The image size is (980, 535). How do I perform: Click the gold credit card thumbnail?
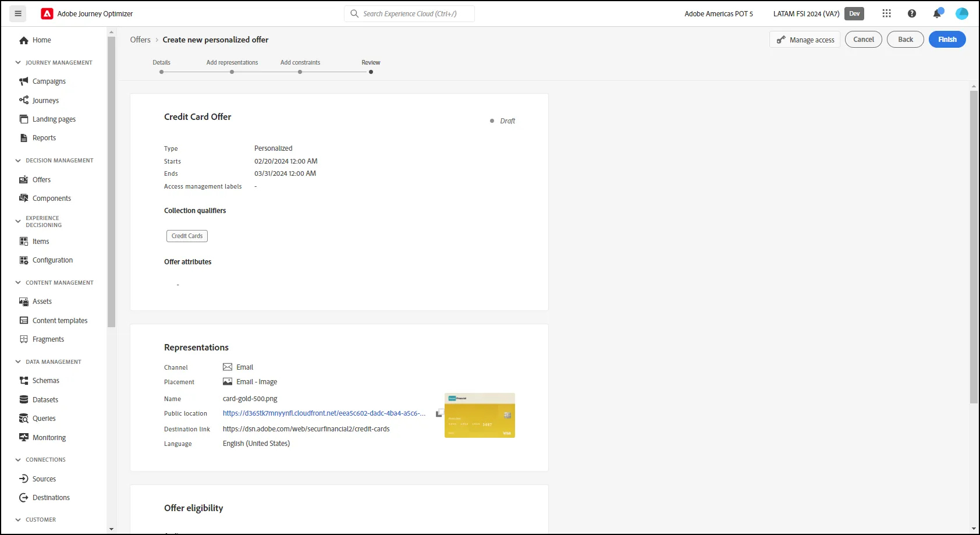click(480, 415)
